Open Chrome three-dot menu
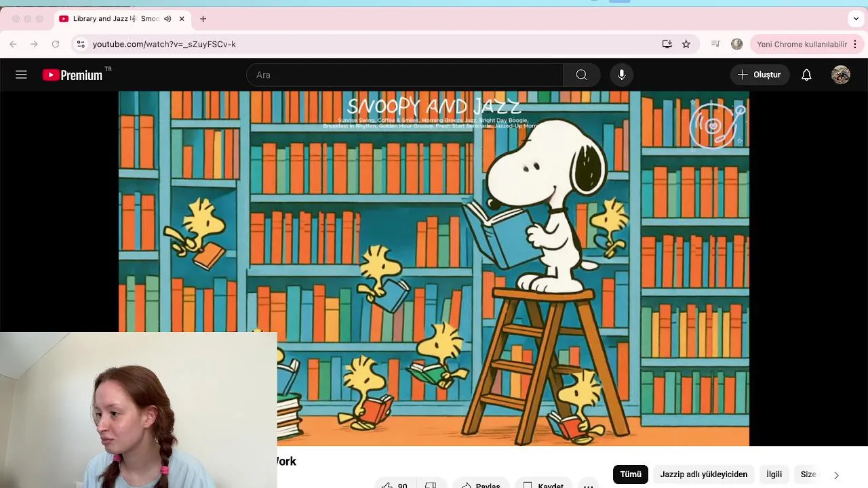Image resolution: width=868 pixels, height=488 pixels. (x=855, y=44)
